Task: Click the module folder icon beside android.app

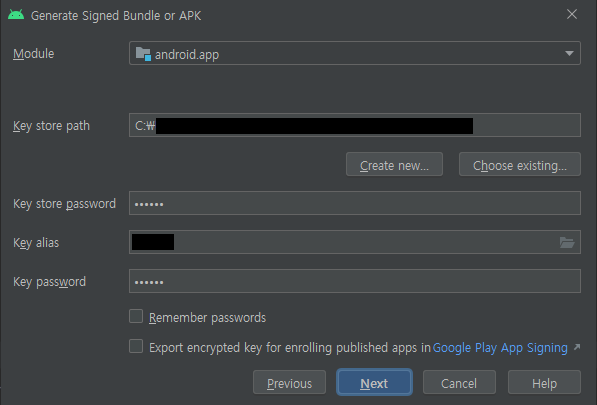Action: 144,54
